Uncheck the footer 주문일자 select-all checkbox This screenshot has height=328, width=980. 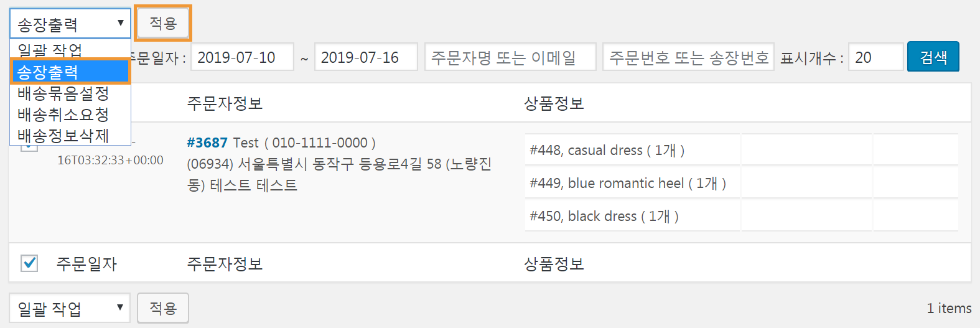(x=29, y=263)
